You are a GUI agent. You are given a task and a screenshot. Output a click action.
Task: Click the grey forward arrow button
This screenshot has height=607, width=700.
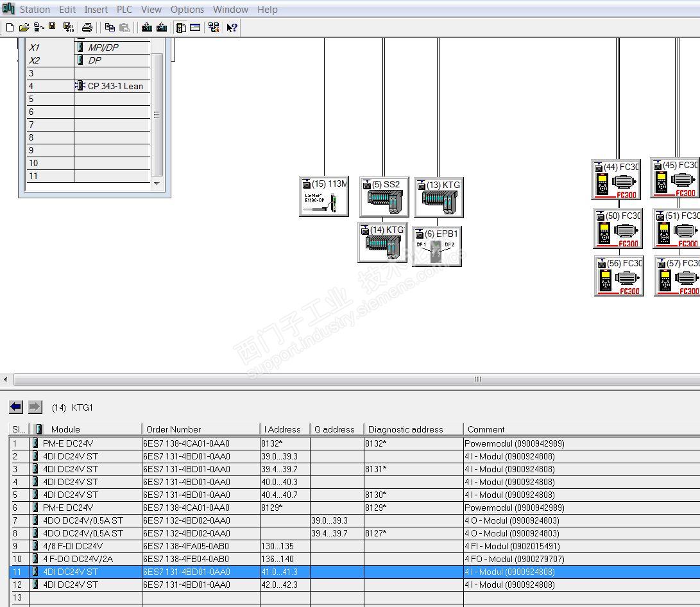[35, 407]
